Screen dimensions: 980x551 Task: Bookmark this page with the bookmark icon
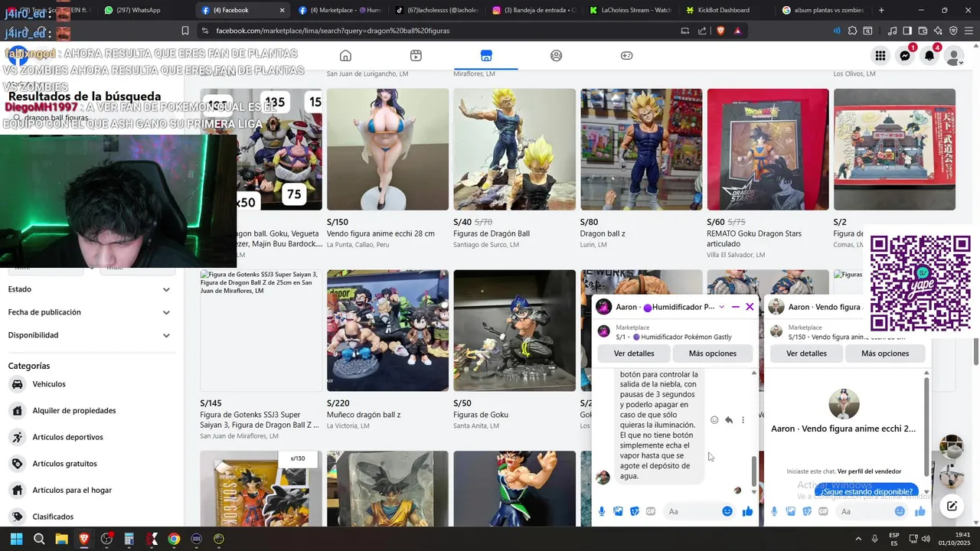185,31
